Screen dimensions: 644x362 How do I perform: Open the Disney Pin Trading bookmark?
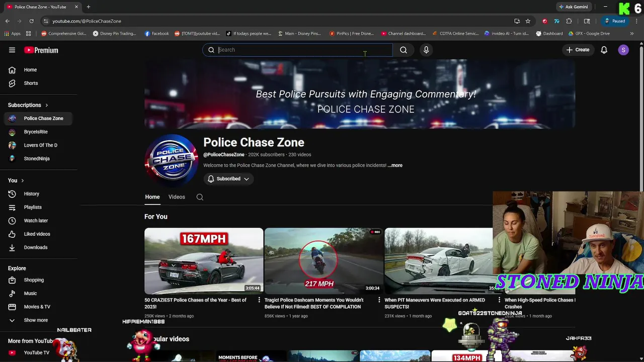coord(114,34)
